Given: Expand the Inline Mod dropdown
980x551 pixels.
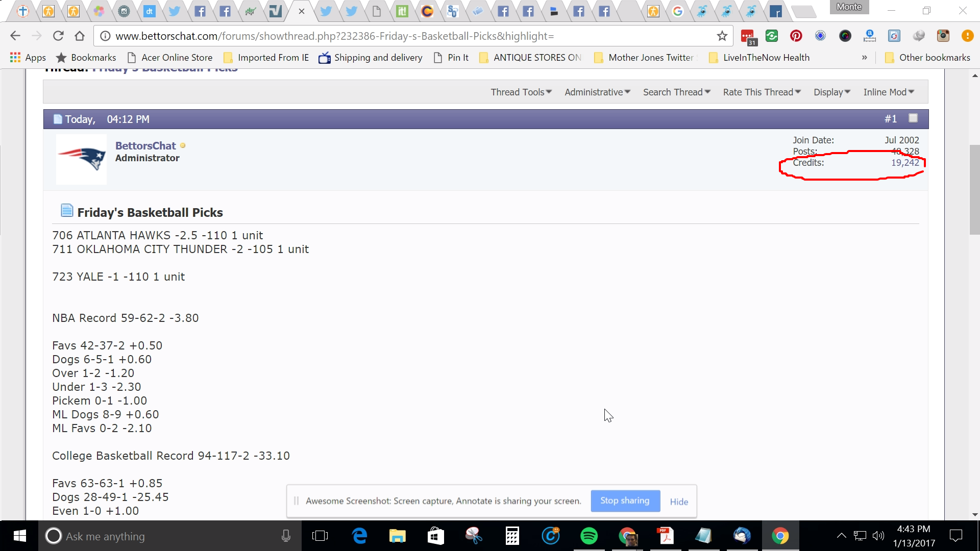Looking at the screenshot, I should pyautogui.click(x=889, y=92).
